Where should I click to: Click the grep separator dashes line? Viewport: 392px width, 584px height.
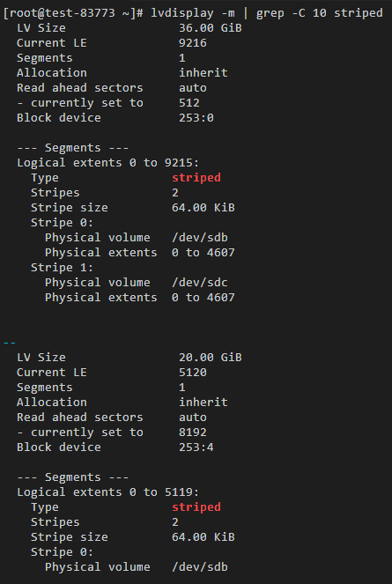[x=10, y=343]
